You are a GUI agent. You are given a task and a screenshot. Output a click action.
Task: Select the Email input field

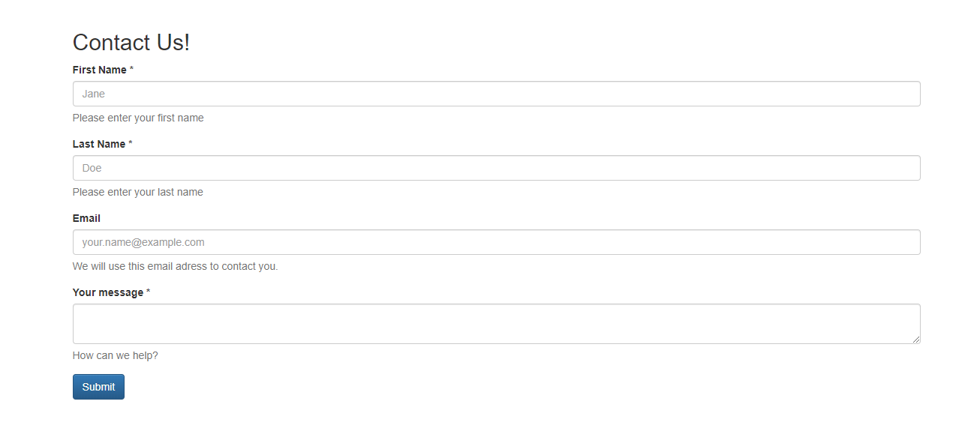[495, 242]
